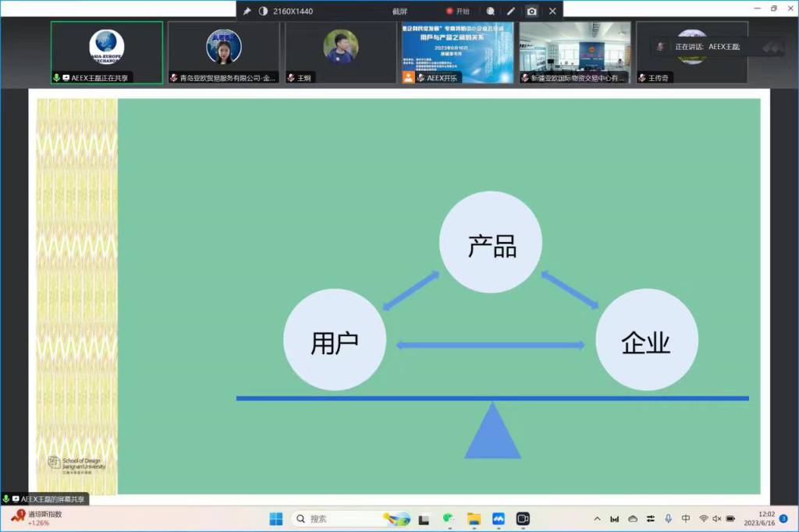Image resolution: width=799 pixels, height=532 pixels.
Task: Select the 王烔 participant video tile
Action: tap(341, 51)
